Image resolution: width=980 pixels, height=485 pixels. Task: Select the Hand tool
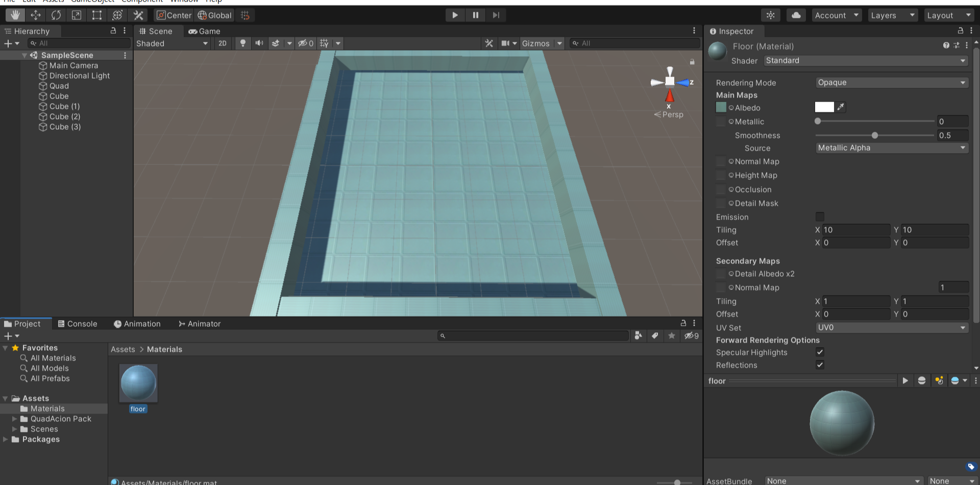pos(15,15)
